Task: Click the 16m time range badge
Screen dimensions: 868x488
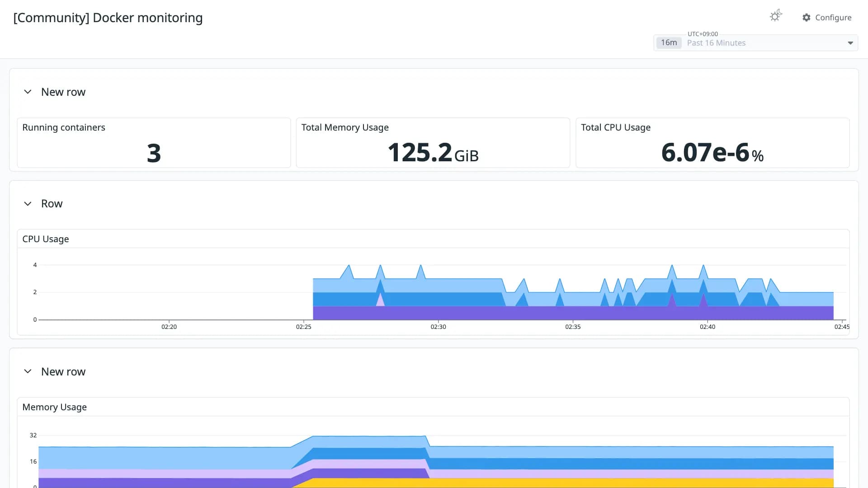Action: point(669,42)
